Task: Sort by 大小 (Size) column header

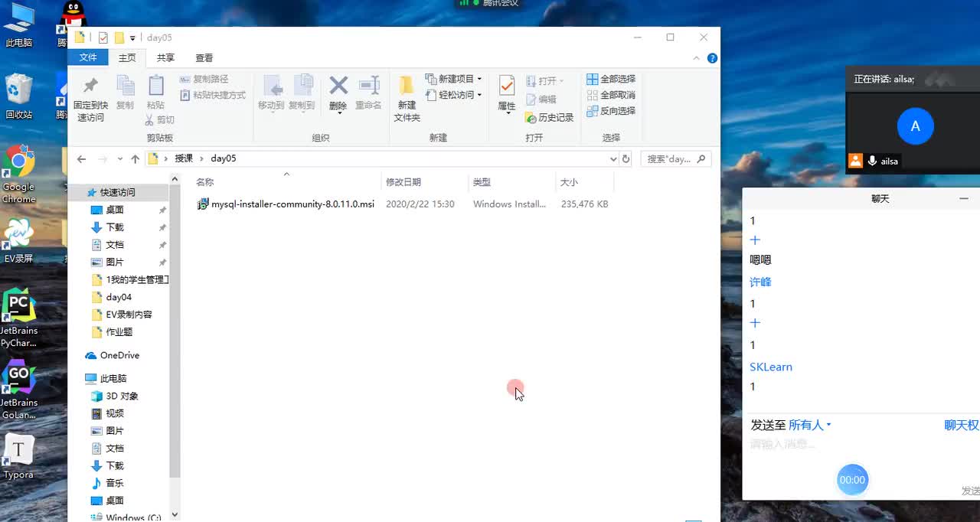Action: tap(584, 182)
